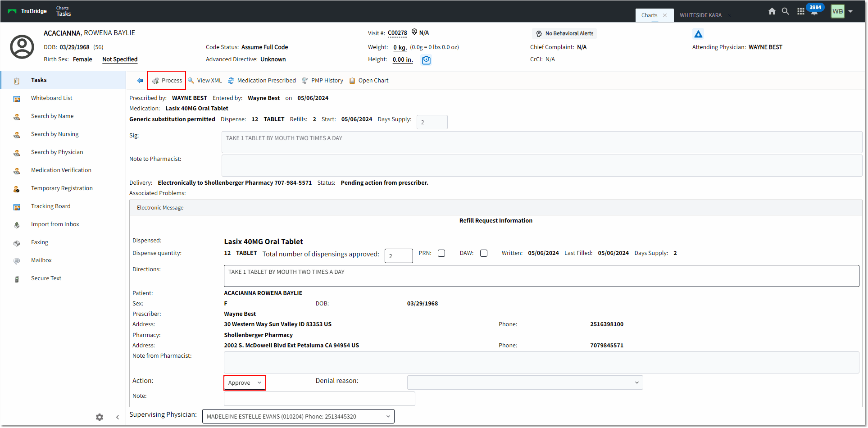Toggle the PRN checkbox
This screenshot has width=868, height=428.
click(441, 253)
